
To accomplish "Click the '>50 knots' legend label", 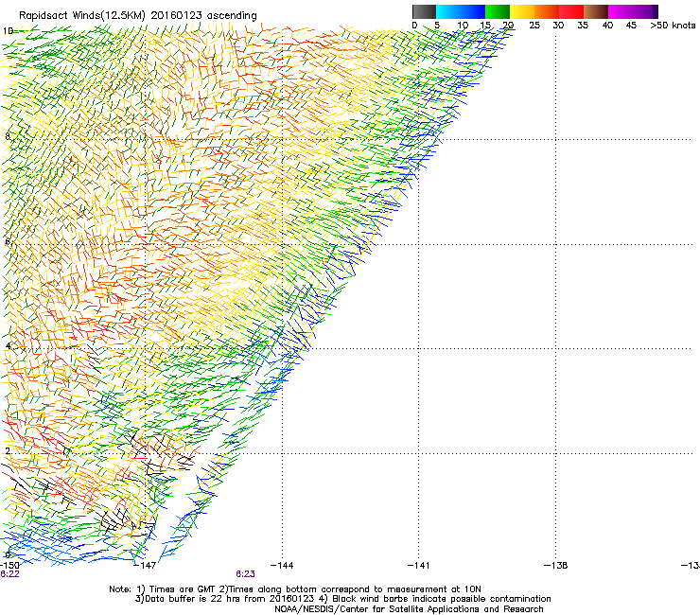I will coord(673,26).
